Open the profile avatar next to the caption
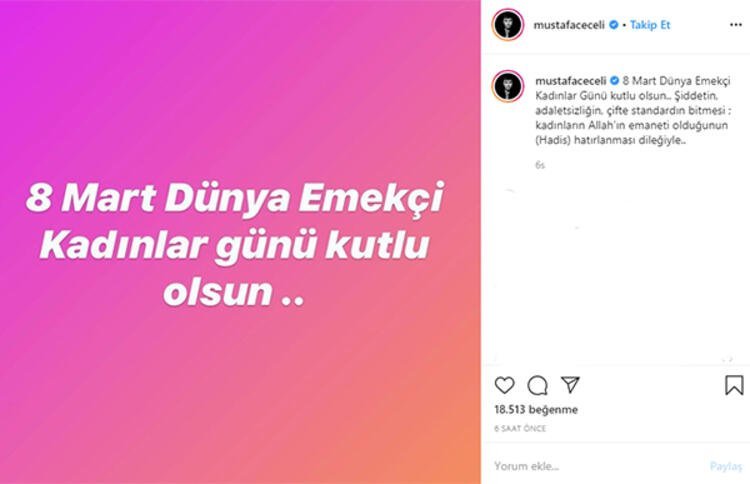The height and width of the screenshot is (484, 750). coord(508,87)
